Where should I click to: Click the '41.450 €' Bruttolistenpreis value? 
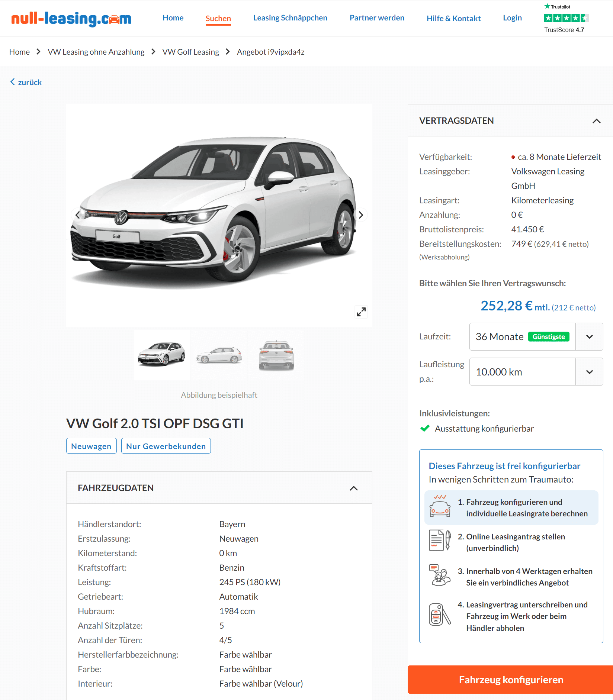coord(527,229)
